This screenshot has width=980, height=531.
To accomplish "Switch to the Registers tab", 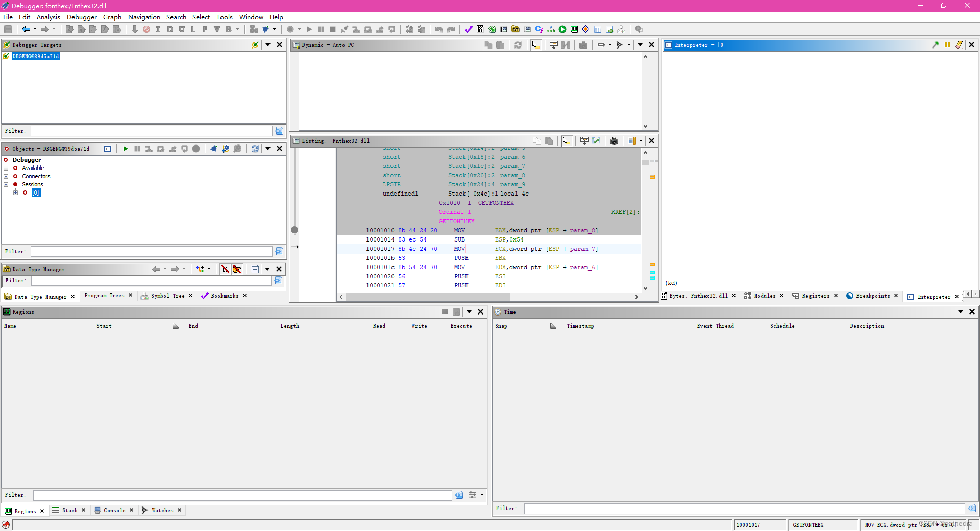I will pyautogui.click(x=816, y=296).
